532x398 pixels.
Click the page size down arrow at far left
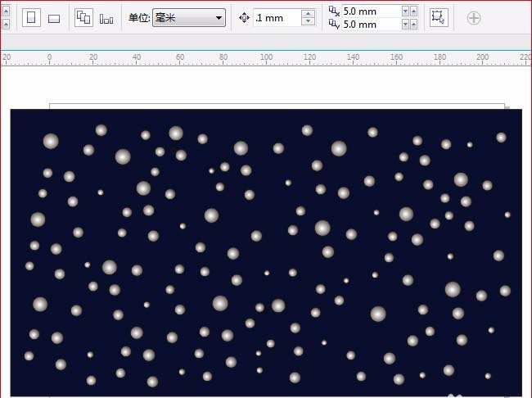click(x=6, y=24)
